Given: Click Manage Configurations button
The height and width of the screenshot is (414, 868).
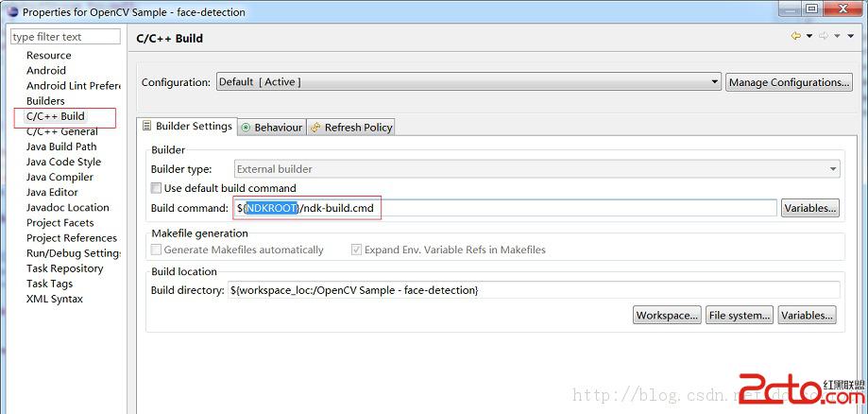Looking at the screenshot, I should pyautogui.click(x=789, y=82).
